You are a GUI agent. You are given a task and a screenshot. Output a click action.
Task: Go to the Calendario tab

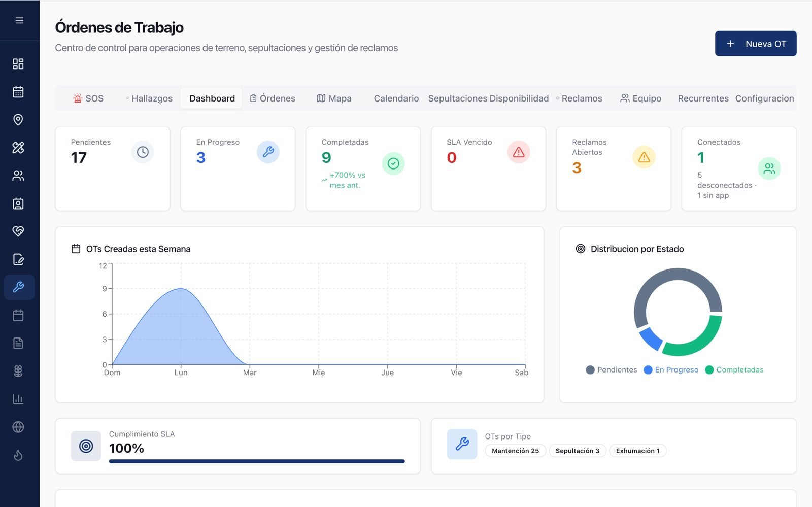coord(396,98)
